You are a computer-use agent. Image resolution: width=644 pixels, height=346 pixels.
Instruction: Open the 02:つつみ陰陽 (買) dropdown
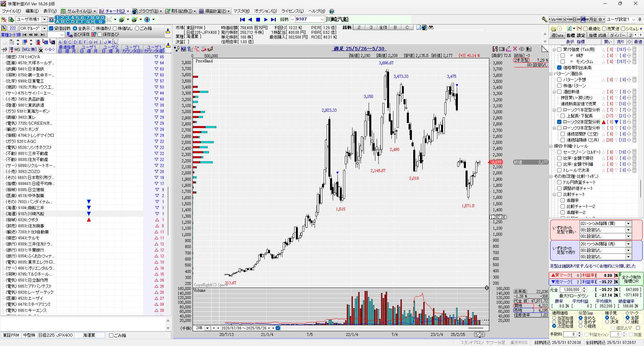coord(629,224)
